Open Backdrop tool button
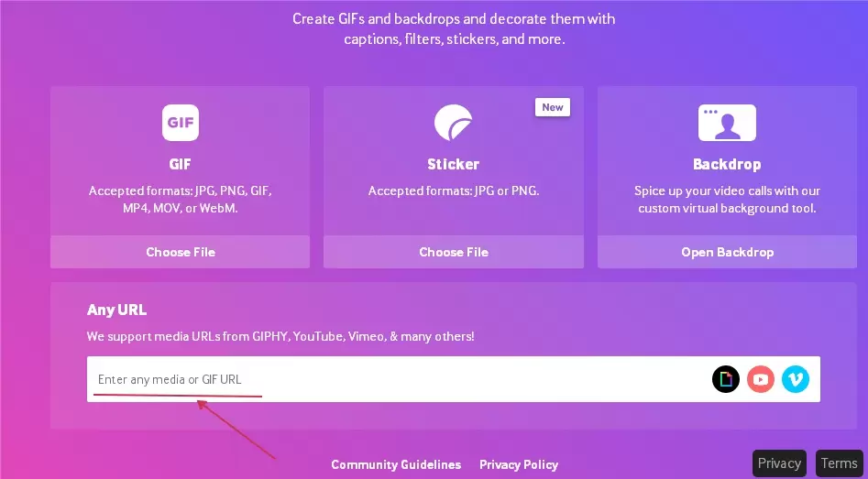The width and height of the screenshot is (868, 479). (x=727, y=252)
